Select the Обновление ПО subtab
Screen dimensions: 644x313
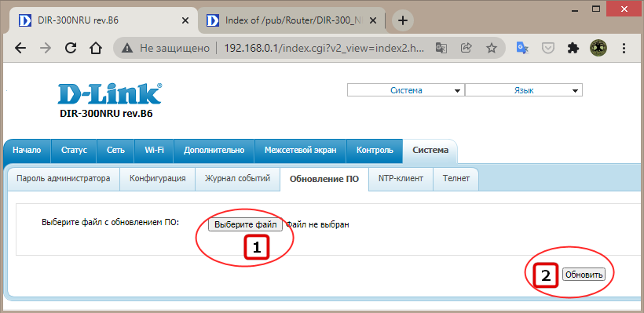pyautogui.click(x=324, y=179)
